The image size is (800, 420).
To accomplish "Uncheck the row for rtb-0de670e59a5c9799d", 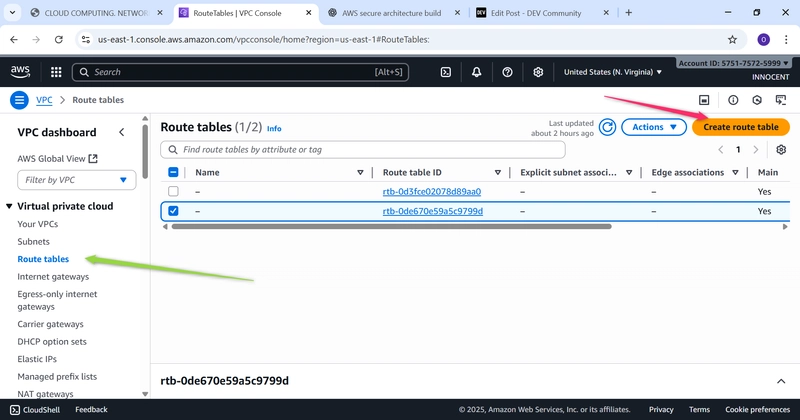I will 173,211.
